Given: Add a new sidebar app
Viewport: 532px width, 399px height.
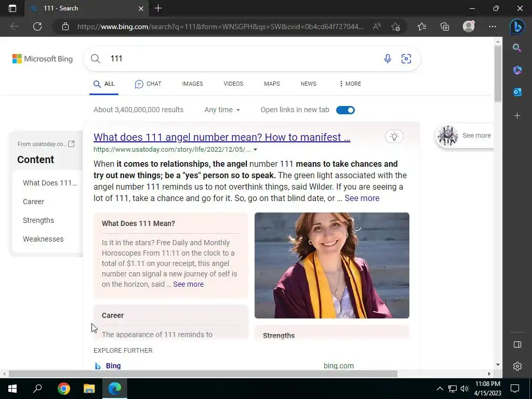Looking at the screenshot, I should (x=517, y=116).
